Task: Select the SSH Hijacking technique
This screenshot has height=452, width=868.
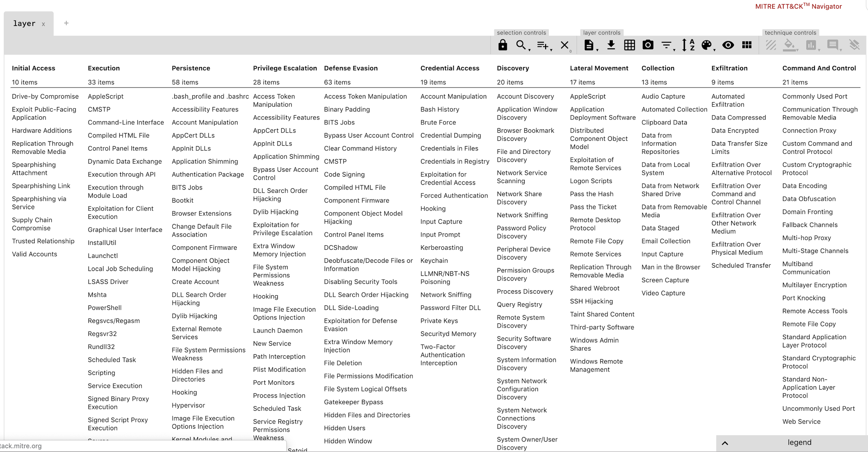Action: [591, 301]
